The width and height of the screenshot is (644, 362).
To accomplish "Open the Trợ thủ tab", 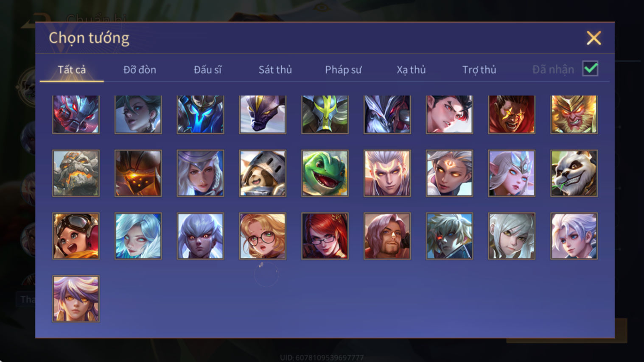I will (479, 70).
